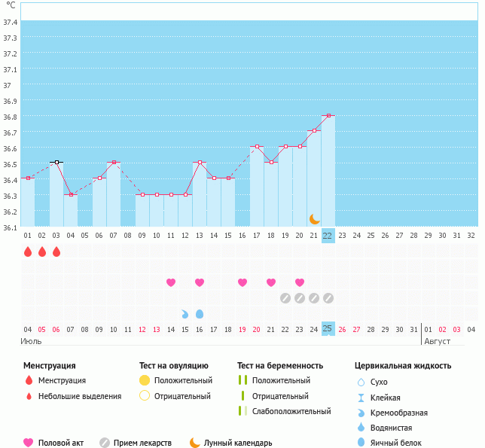Viewport: 485px width, 448px height.
Task: Click the yellow positive ovulation test legend icon
Action: pyautogui.click(x=145, y=381)
